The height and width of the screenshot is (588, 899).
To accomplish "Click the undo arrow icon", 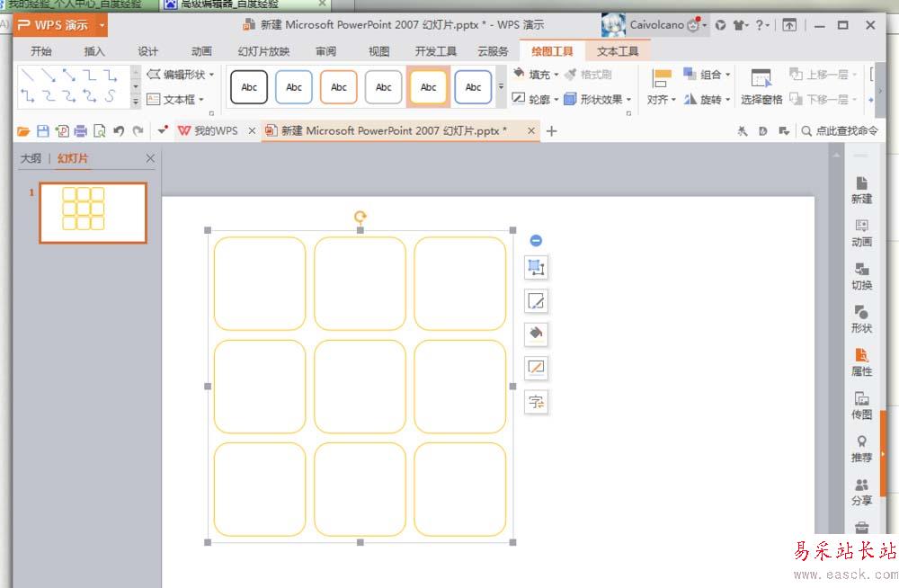I will click(x=119, y=131).
